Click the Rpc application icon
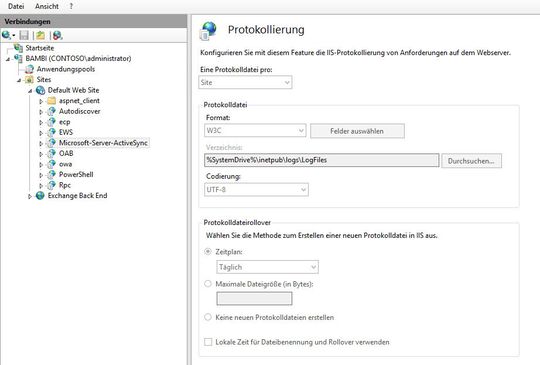 coord(52,185)
